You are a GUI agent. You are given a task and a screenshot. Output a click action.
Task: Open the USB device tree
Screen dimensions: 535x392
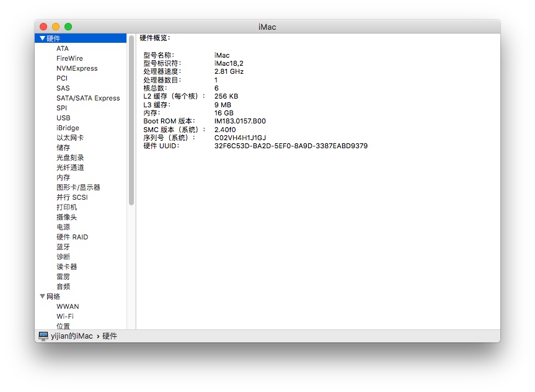coord(63,118)
